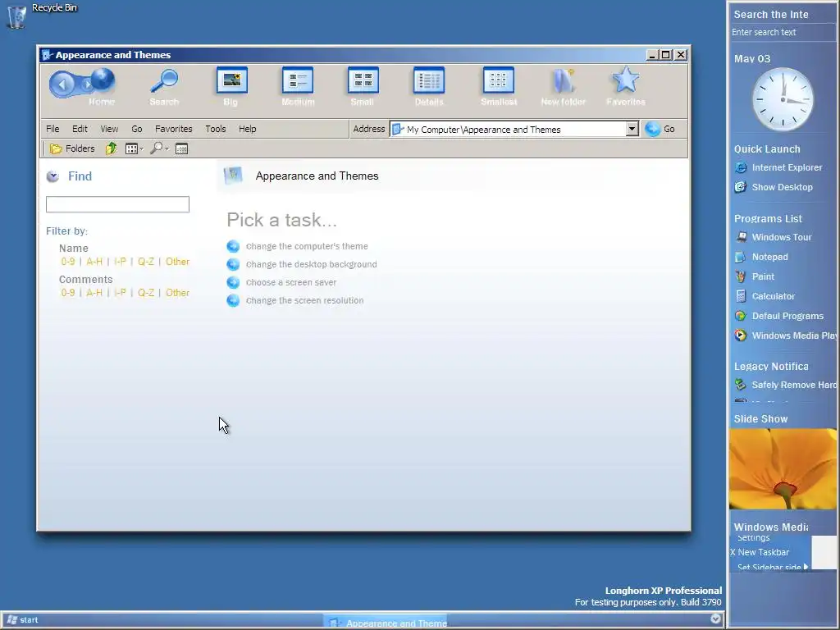Open the Recycle Bin on the desktop
The image size is (840, 630).
tap(16, 16)
